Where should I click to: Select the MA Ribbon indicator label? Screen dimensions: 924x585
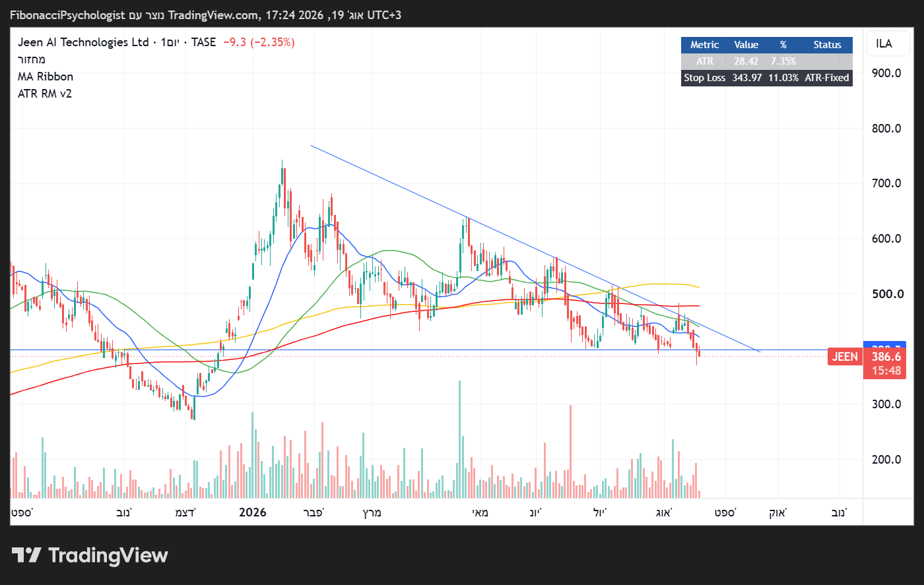46,77
